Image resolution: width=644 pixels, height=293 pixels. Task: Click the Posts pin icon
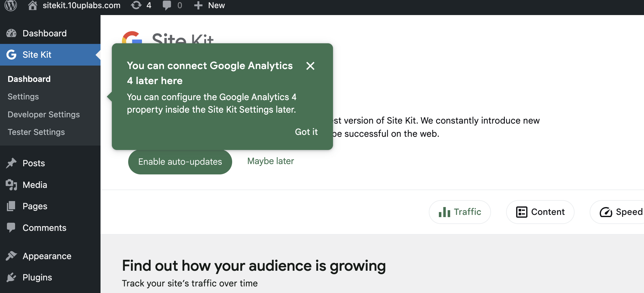[11, 163]
